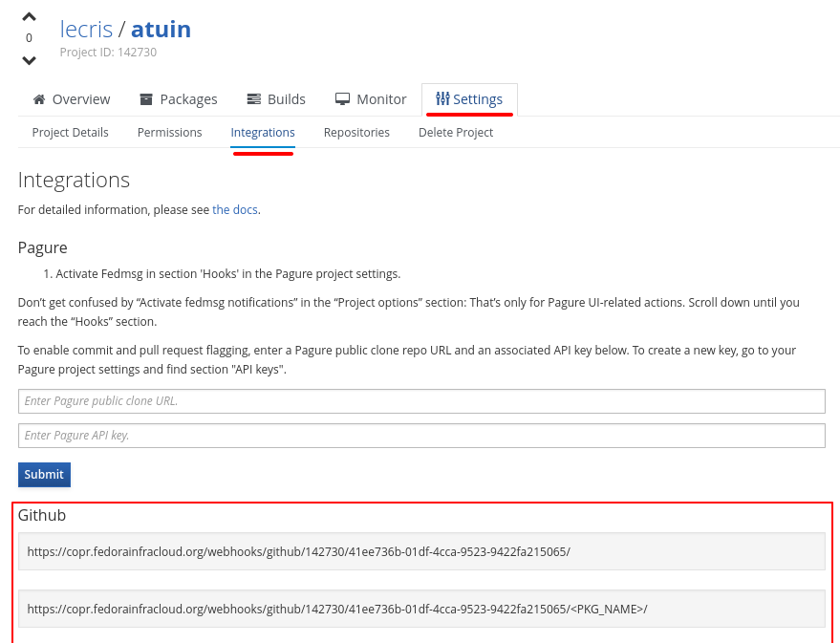
Task: Click the Project ID: 142730 text
Action: click(x=108, y=53)
